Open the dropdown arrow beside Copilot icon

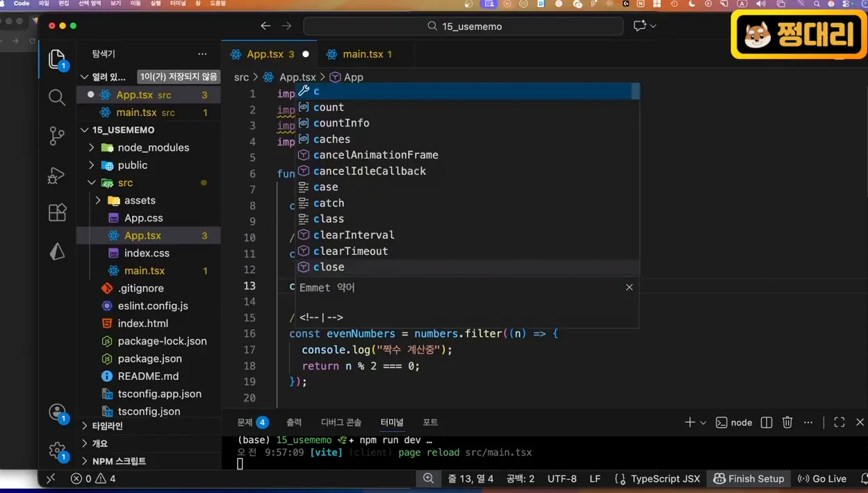point(653,26)
